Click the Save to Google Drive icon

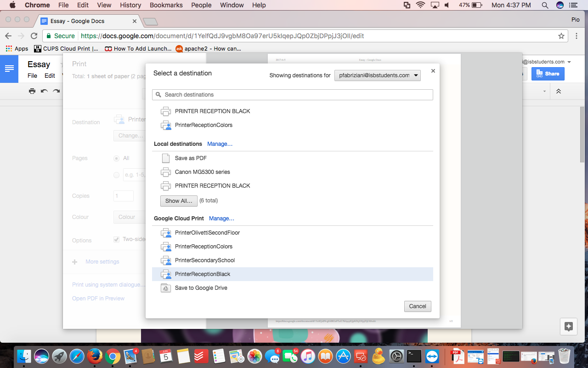pos(166,288)
